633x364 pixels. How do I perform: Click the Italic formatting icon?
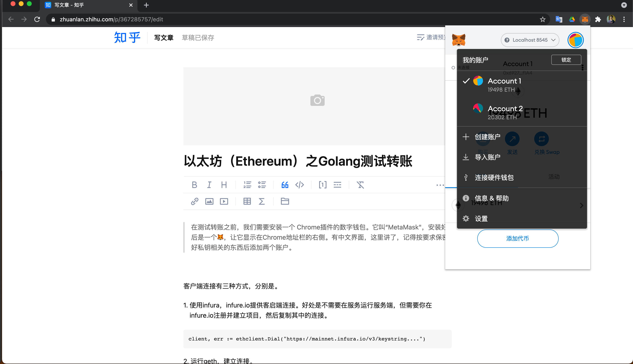209,185
